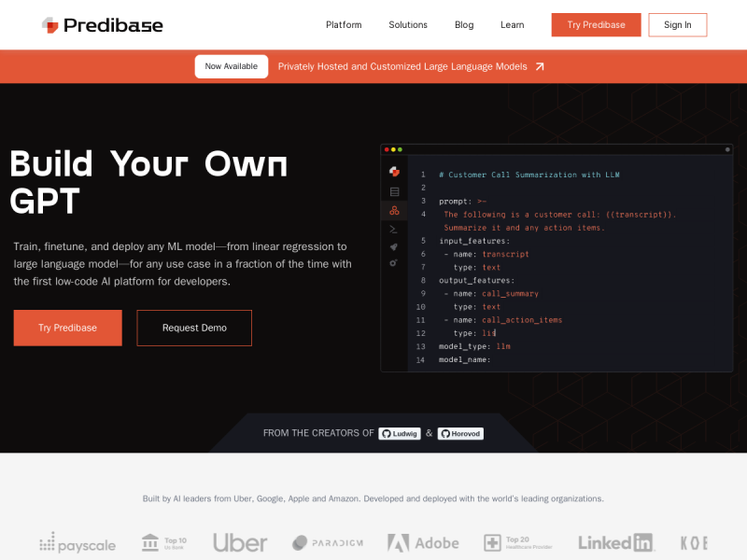Click the arrow icon in the orange banner

540,66
